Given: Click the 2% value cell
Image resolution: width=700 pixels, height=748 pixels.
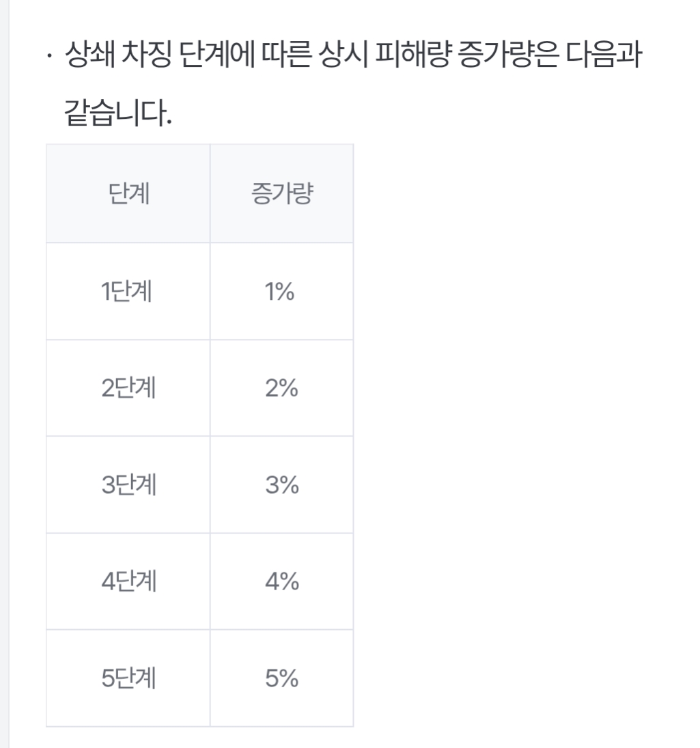Looking at the screenshot, I should click(281, 389).
